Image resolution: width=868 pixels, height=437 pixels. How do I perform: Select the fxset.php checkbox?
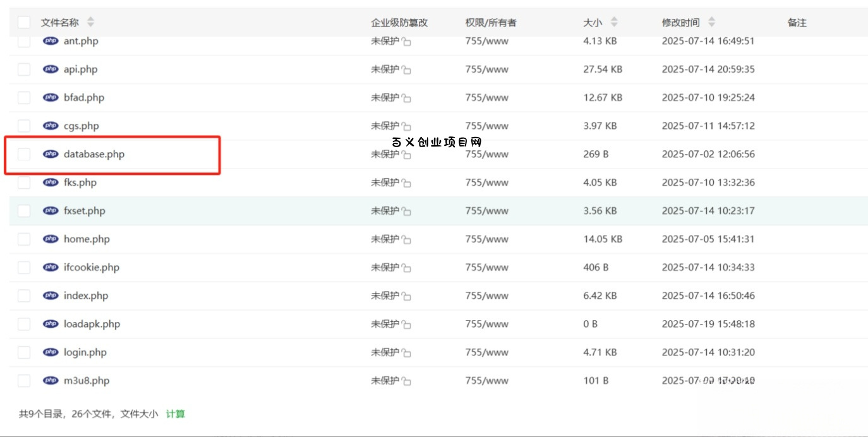click(24, 211)
